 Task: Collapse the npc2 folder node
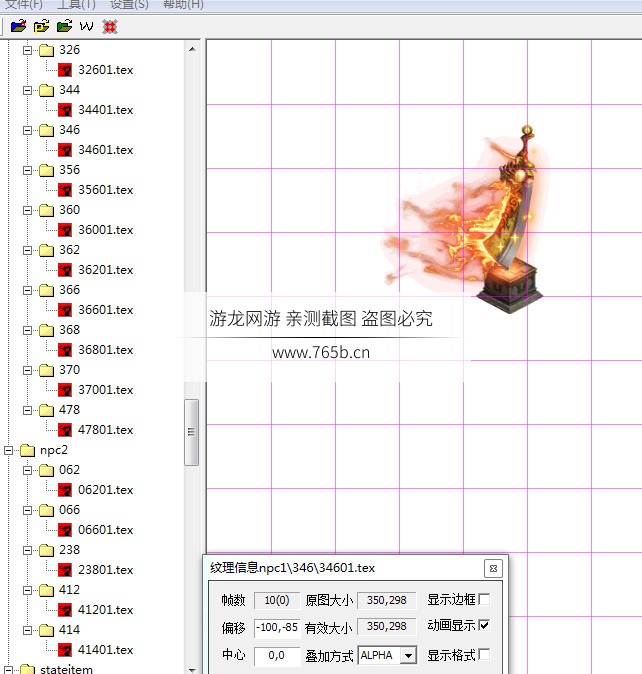pos(9,450)
